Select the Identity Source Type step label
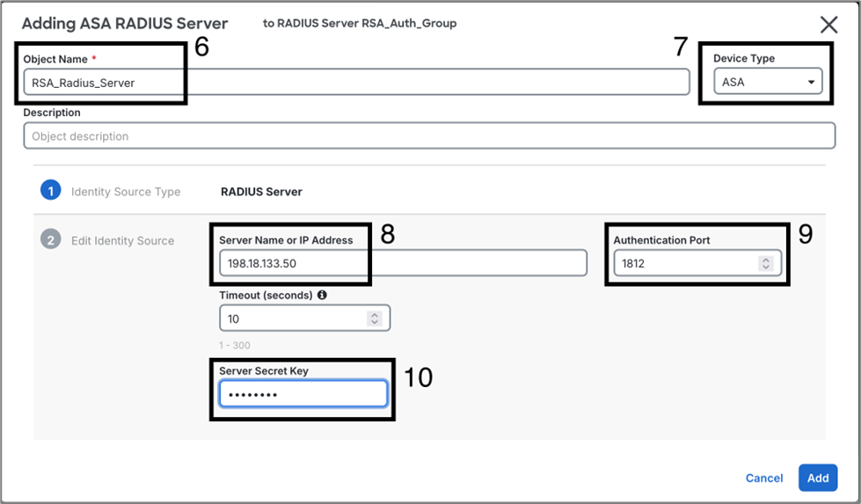This screenshot has width=861, height=504. tap(126, 192)
